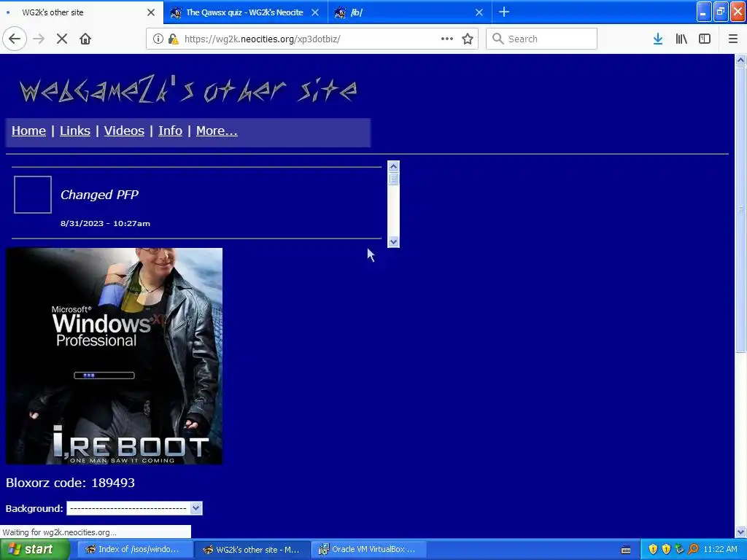The image size is (747, 560).
Task: Open the Background dropdown
Action: coord(134,508)
